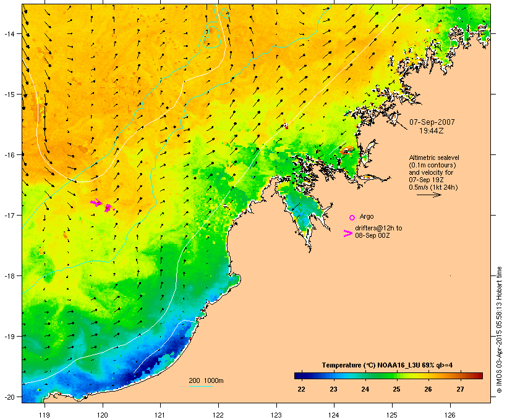Click the magenta Argo circle legend symbol
The width and height of the screenshot is (507, 420).
pos(352,218)
